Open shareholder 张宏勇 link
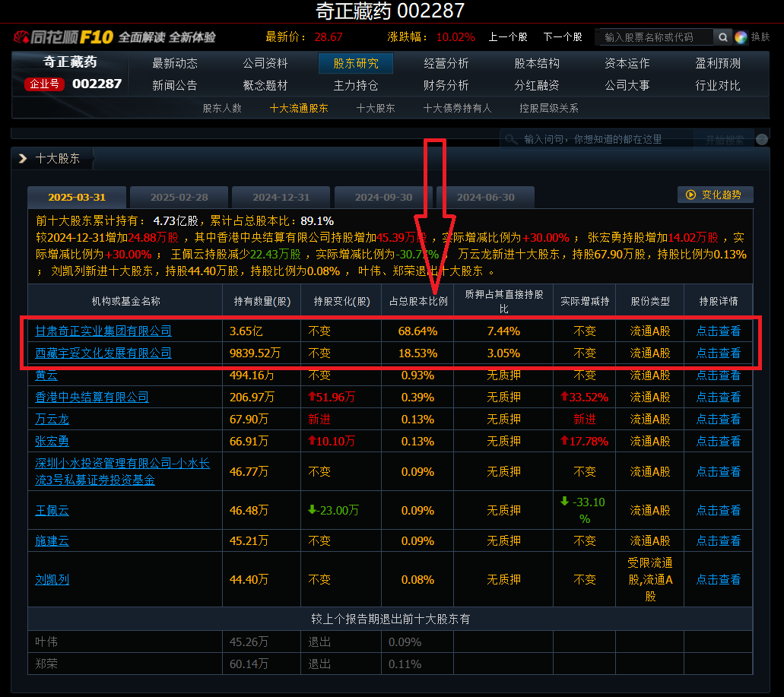Viewport: 784px width, 697px height. [x=52, y=441]
